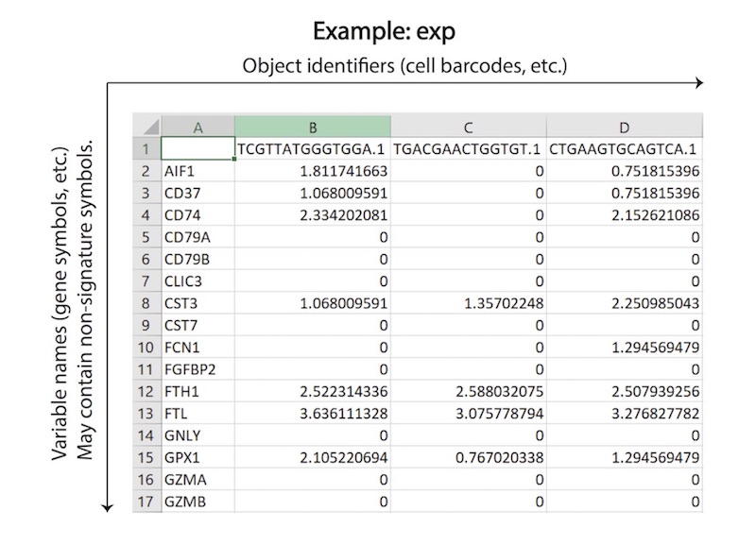Select column C header
The image size is (756, 545).
pyautogui.click(x=468, y=128)
